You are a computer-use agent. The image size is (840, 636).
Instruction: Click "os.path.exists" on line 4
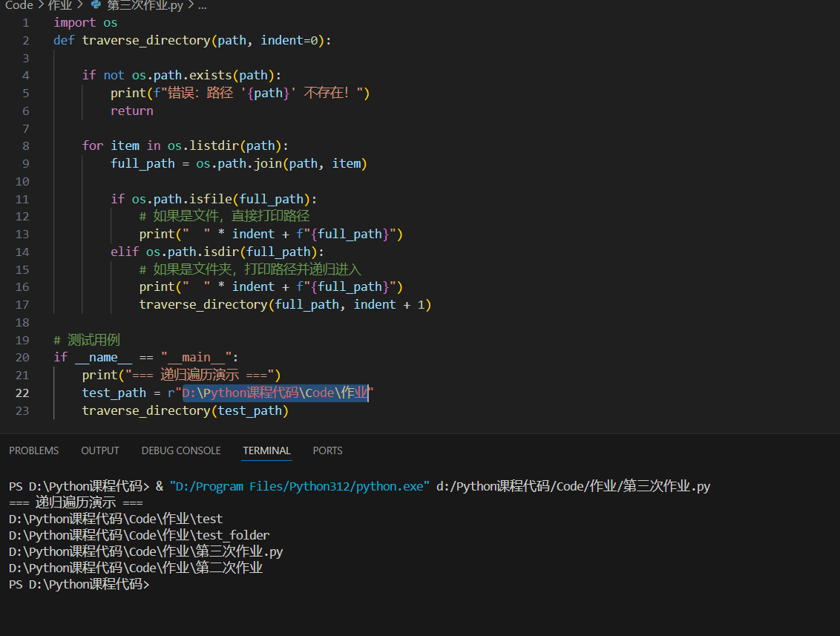point(182,76)
